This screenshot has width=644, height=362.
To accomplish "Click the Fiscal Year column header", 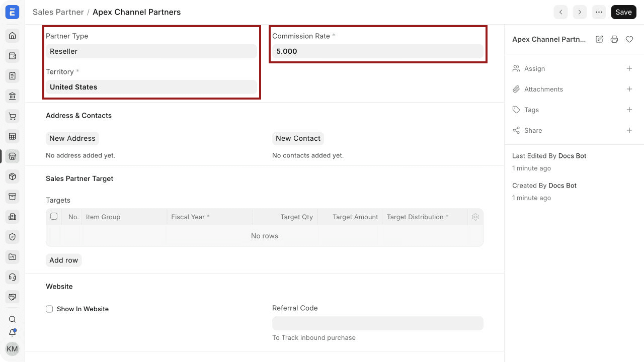I will [209, 217].
